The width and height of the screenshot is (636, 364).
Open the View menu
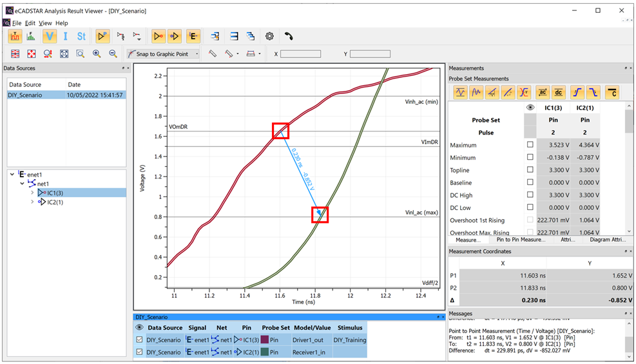[x=45, y=23]
